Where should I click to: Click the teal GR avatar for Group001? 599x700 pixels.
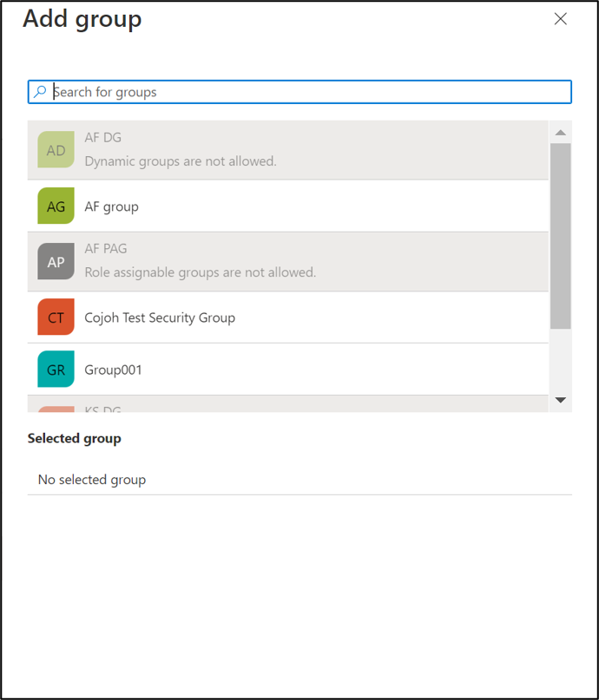coord(55,369)
